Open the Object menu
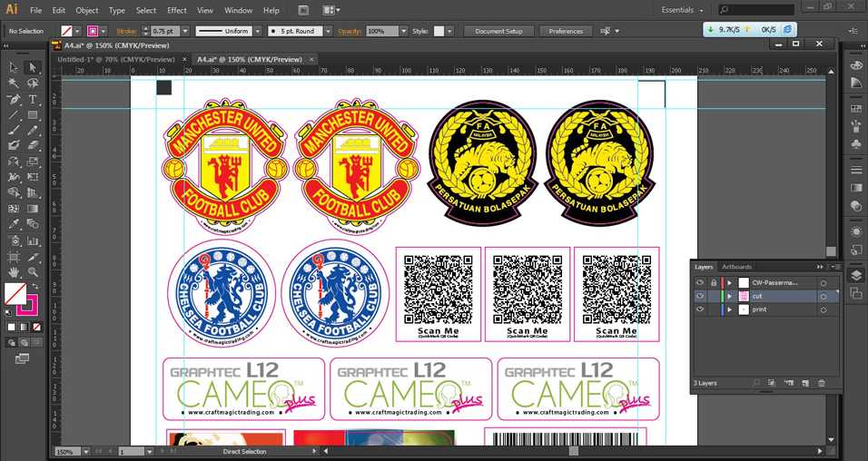This screenshot has width=868, height=461. coord(87,11)
